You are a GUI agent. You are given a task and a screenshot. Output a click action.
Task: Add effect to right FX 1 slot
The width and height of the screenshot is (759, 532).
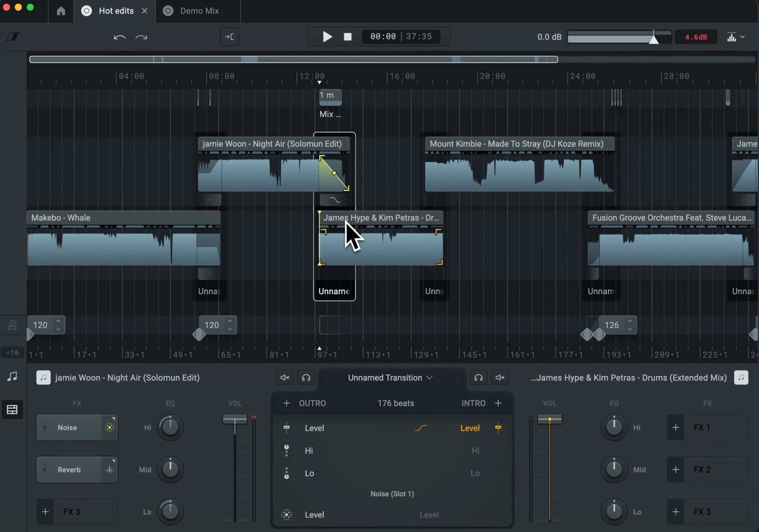[676, 428]
